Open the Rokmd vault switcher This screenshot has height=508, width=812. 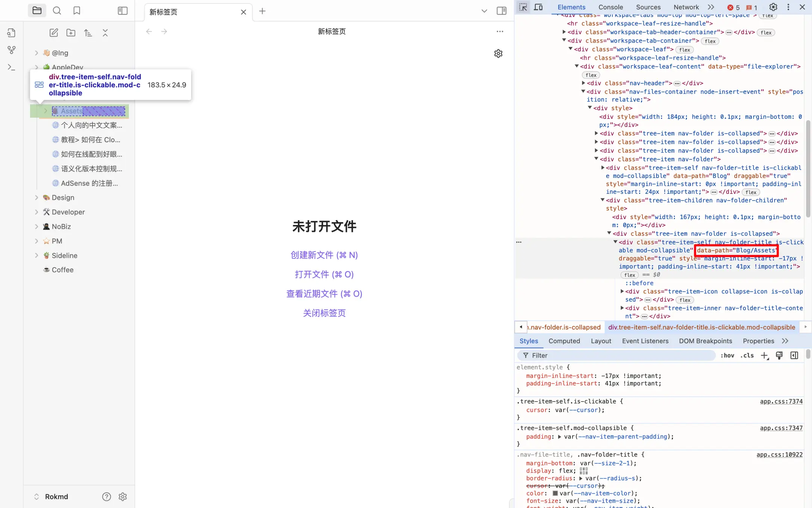(x=51, y=497)
